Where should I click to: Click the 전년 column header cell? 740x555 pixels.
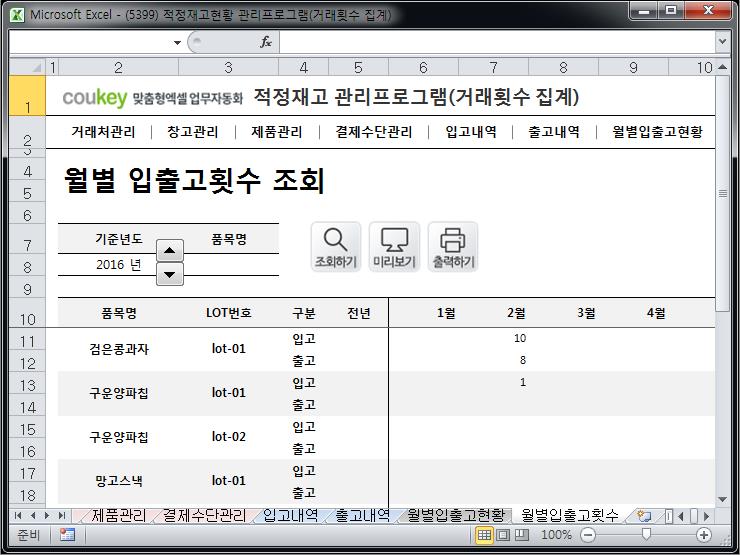(x=358, y=313)
